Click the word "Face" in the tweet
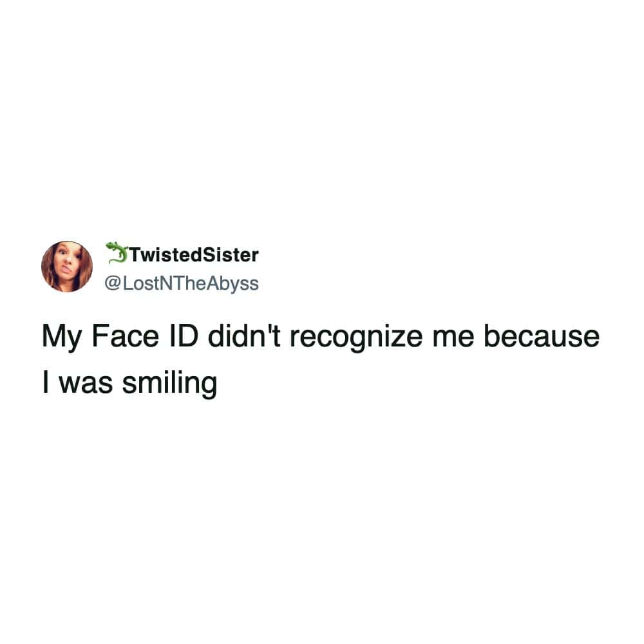Image resolution: width=644 pixels, height=644 pixels. click(125, 336)
